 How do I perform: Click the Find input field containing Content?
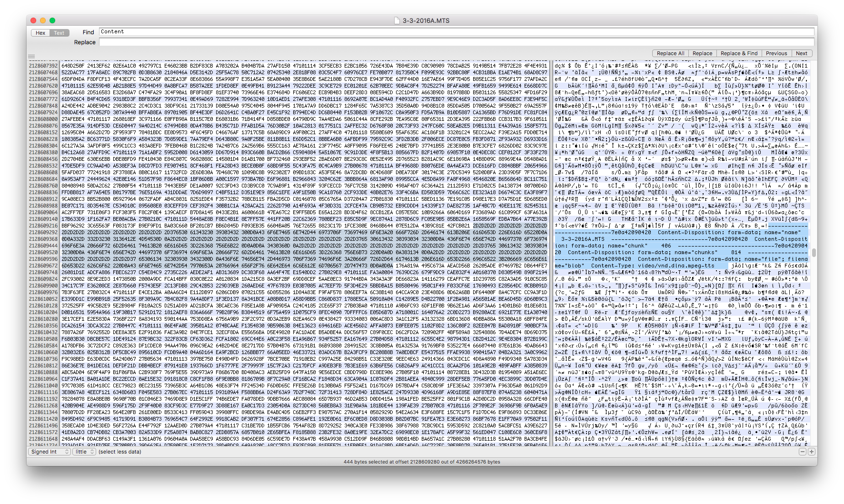pos(457,32)
